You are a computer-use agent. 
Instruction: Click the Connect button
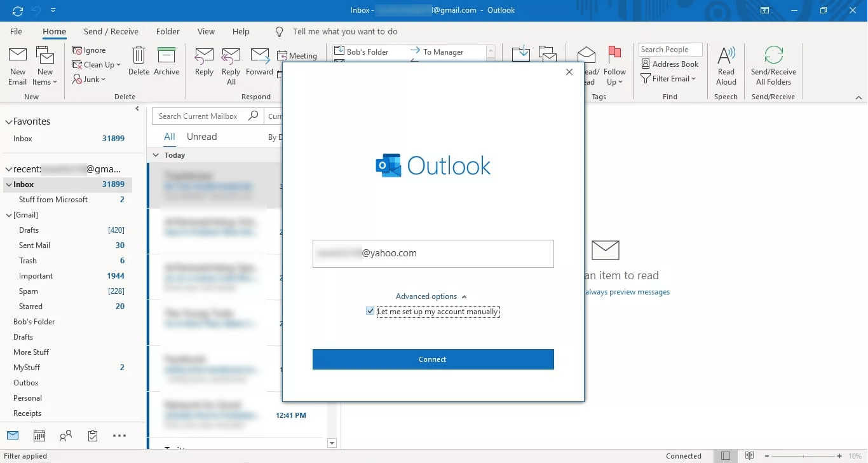(x=433, y=359)
